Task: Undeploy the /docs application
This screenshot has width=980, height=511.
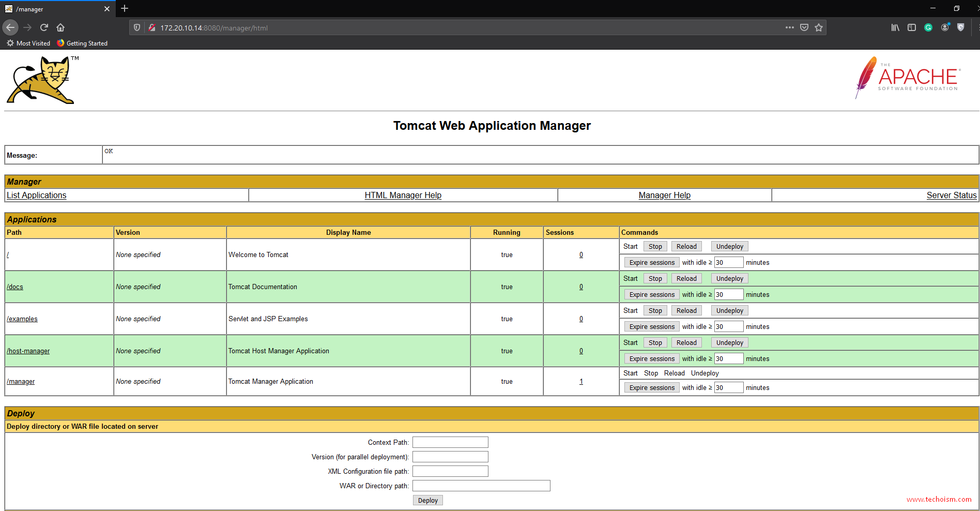Action: [x=730, y=279]
